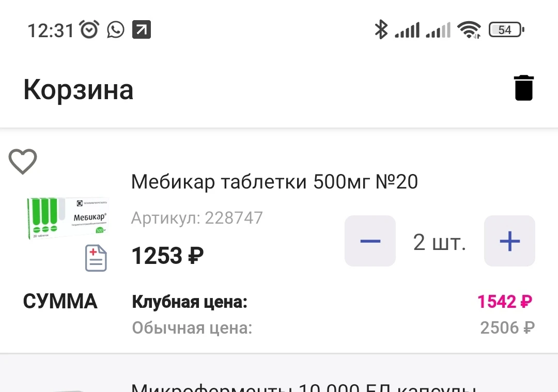The height and width of the screenshot is (392, 558).
Task: Tap the Клубная цена 1542 ₽ amount
Action: [x=504, y=302]
